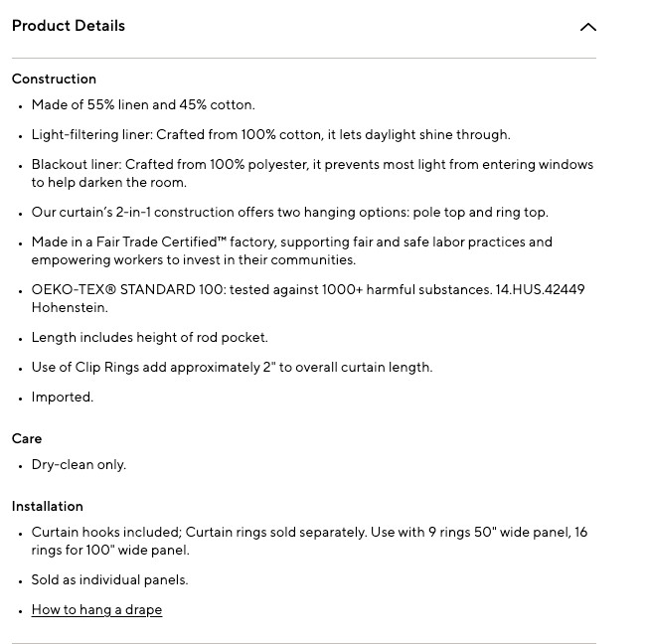Click the Blackout liner description text
The width and height of the screenshot is (647, 644).
tap(312, 173)
